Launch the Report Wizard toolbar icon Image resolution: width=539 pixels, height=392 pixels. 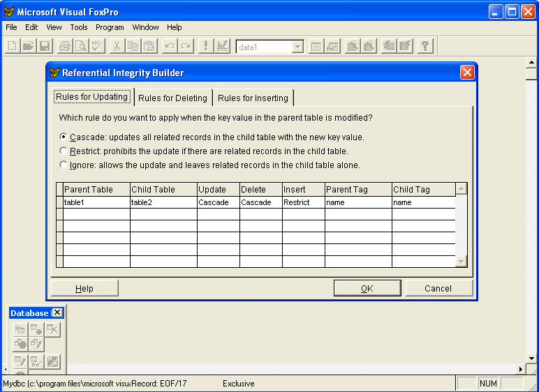(x=369, y=46)
